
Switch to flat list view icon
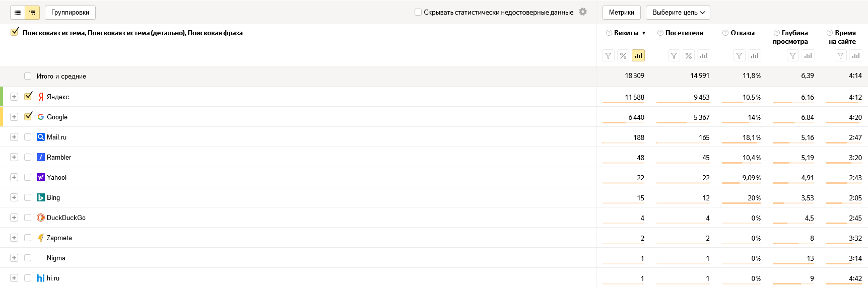pyautogui.click(x=18, y=13)
